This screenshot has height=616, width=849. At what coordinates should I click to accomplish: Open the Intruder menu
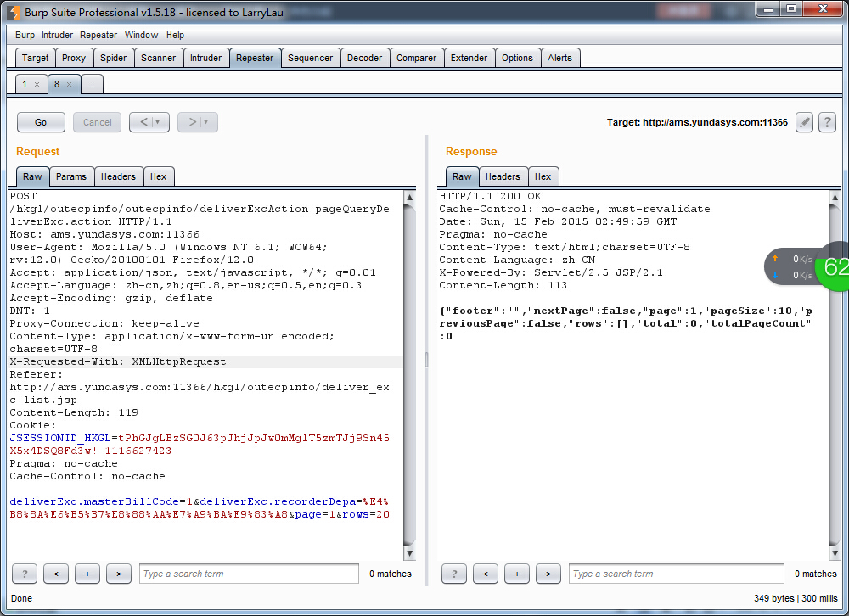pyautogui.click(x=57, y=35)
